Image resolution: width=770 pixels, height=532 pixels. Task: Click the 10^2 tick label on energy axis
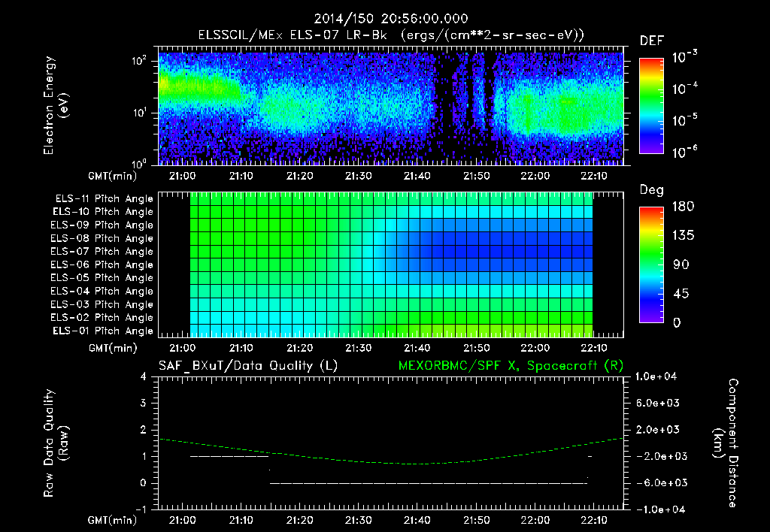pos(139,61)
